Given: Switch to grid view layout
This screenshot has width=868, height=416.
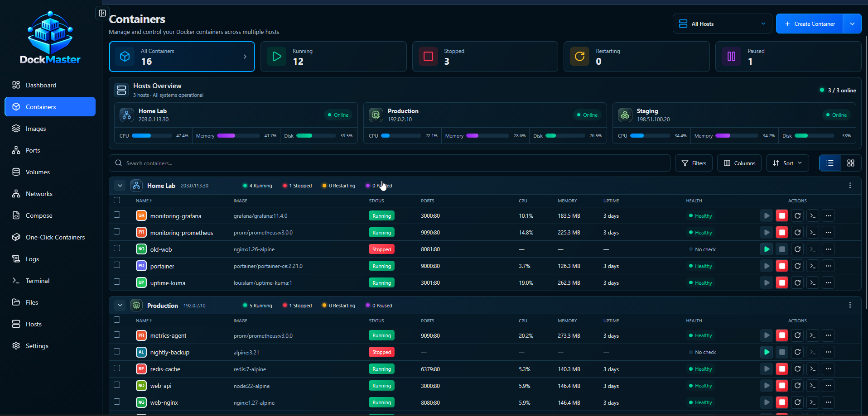Looking at the screenshot, I should click(851, 163).
